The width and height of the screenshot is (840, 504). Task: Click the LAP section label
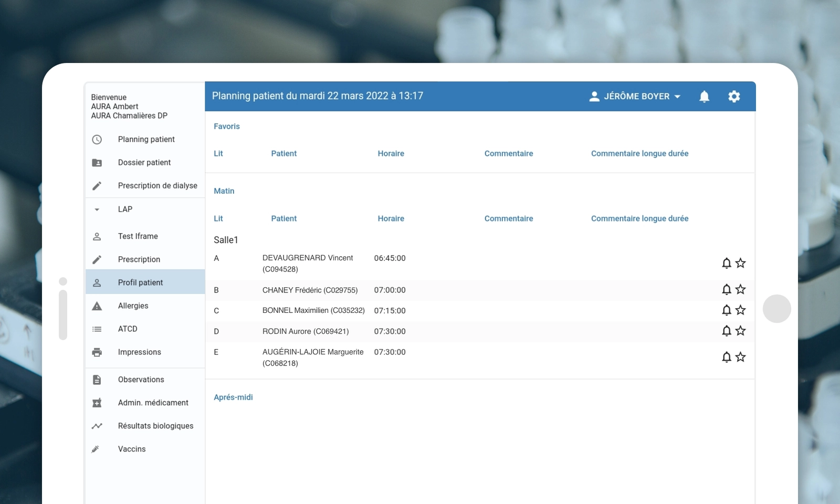click(125, 209)
